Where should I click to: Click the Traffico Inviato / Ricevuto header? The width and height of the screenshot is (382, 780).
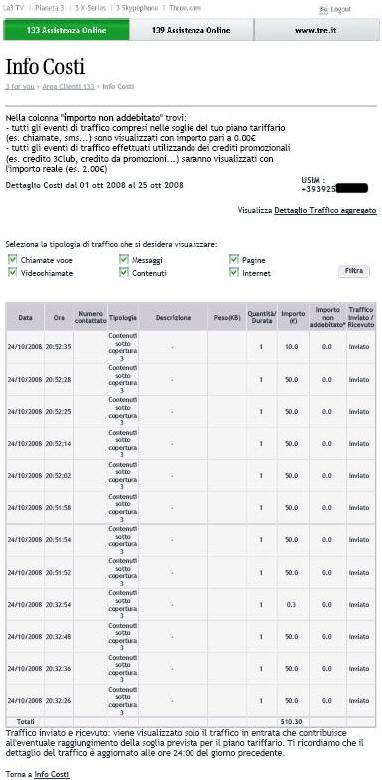(x=361, y=317)
